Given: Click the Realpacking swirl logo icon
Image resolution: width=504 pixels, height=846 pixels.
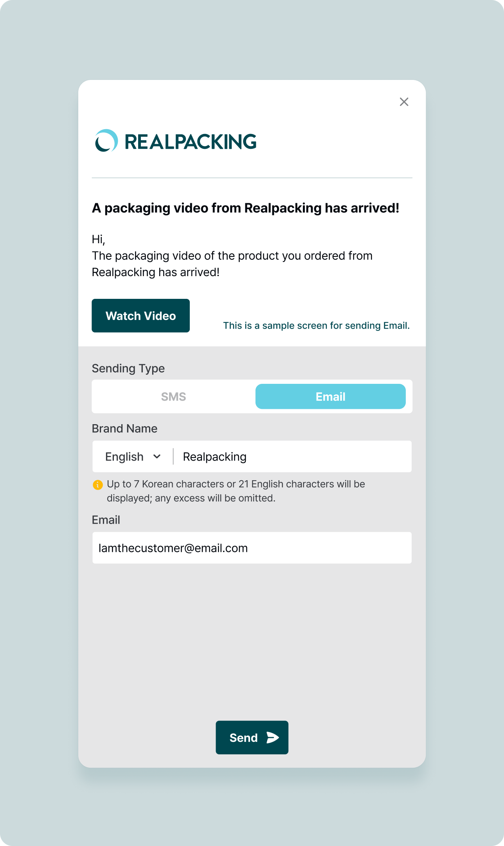Looking at the screenshot, I should point(106,141).
